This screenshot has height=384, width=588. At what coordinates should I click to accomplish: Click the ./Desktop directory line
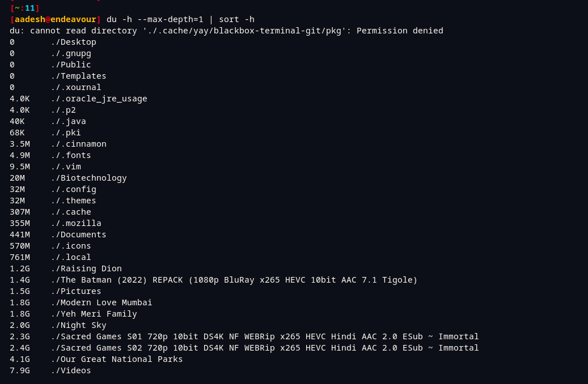[53, 42]
